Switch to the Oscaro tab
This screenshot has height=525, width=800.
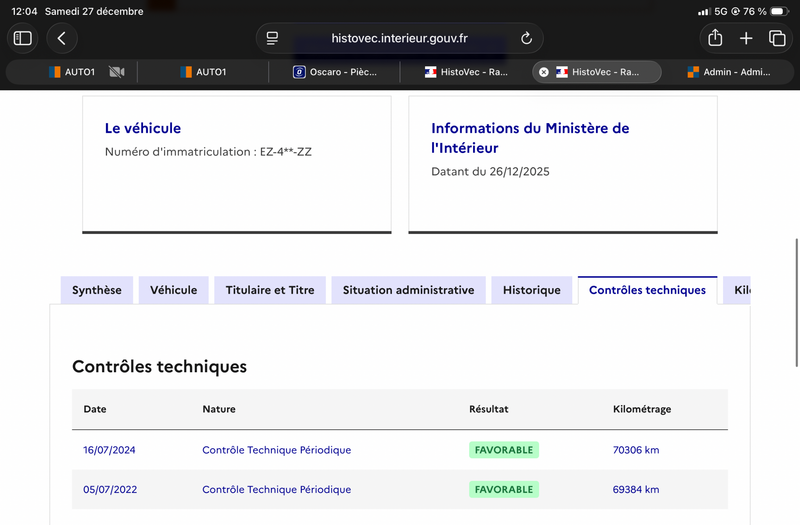coord(334,72)
